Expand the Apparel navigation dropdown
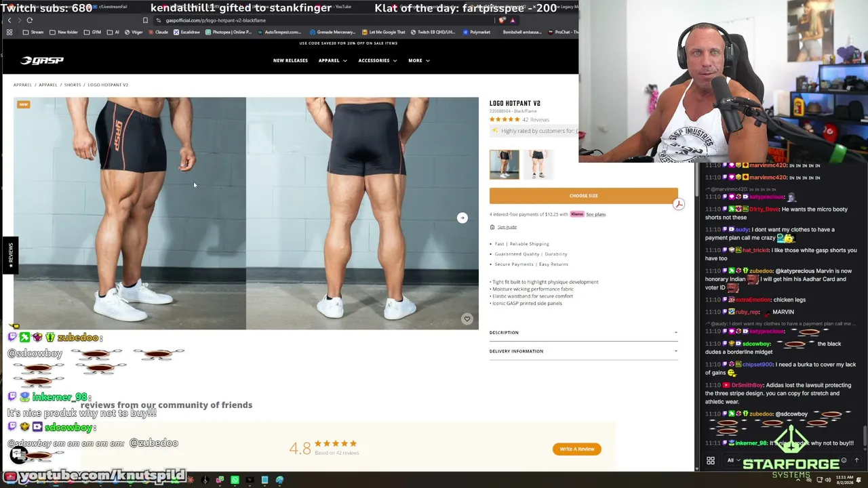Screen dimensions: 868x488 [x=332, y=60]
